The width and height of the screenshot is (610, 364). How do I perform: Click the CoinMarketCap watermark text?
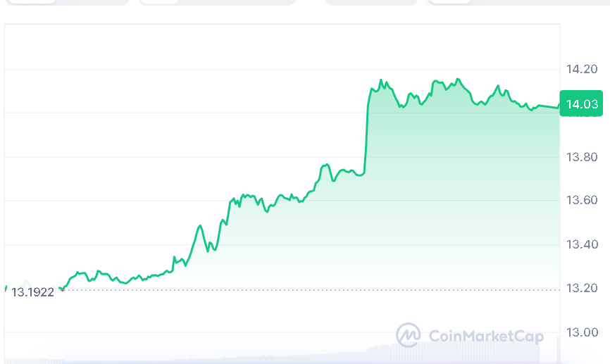[x=485, y=337]
